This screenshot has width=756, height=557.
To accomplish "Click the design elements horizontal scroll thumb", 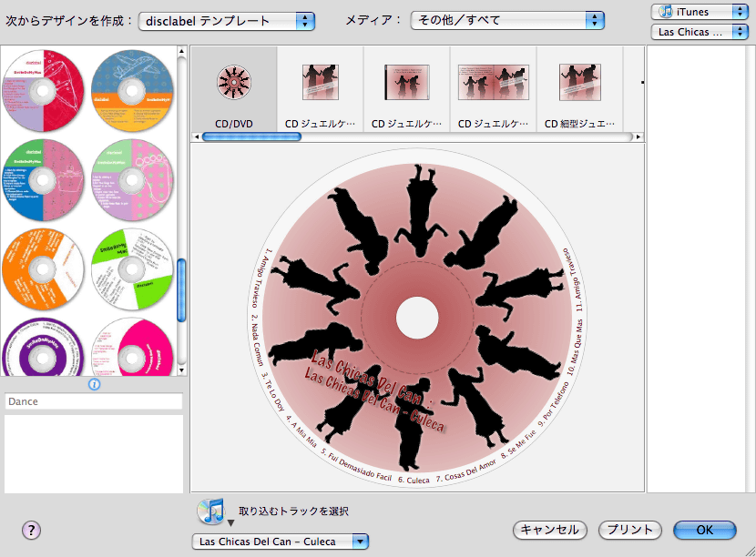I will [x=251, y=137].
